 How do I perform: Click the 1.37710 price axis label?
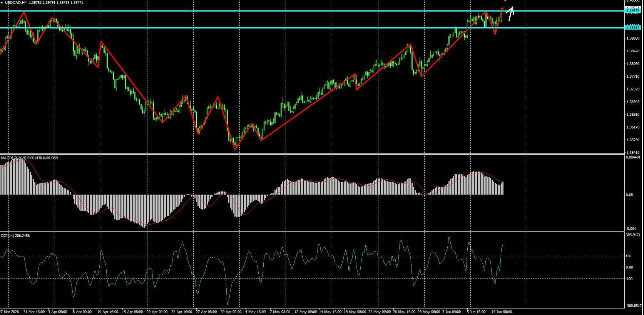pos(633,77)
